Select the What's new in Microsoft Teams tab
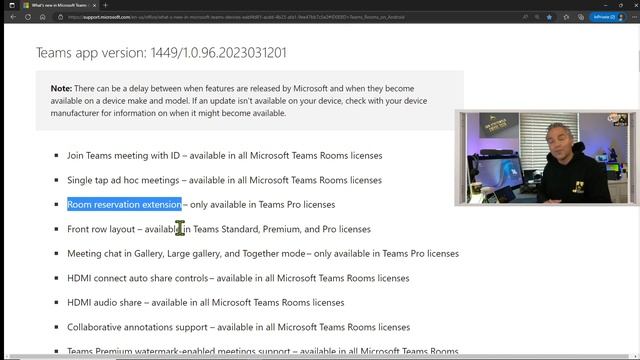The width and height of the screenshot is (640, 360). point(59,5)
